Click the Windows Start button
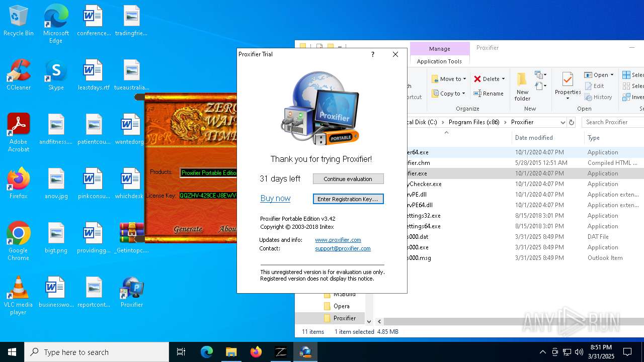Screen dimensions: 644x362 (x=12, y=352)
